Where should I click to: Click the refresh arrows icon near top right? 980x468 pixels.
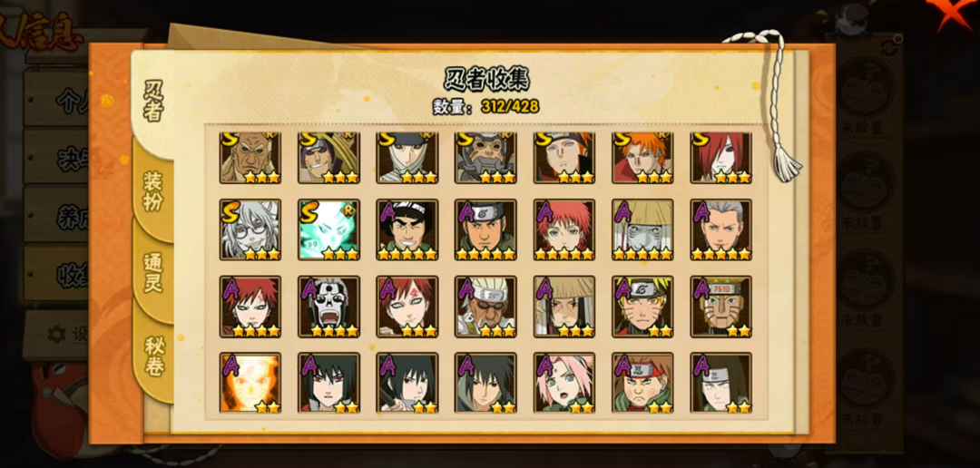coord(887,45)
